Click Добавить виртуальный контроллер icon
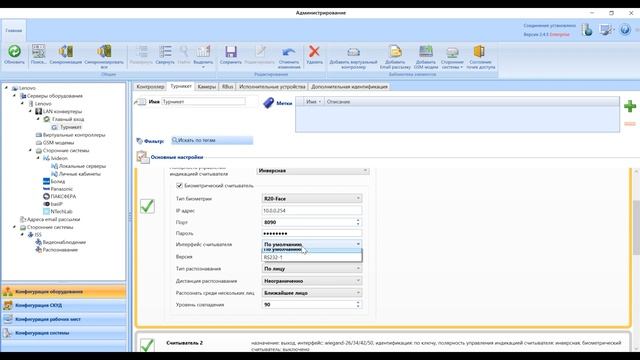This screenshot has width=640, height=360. pyautogui.click(x=353, y=52)
